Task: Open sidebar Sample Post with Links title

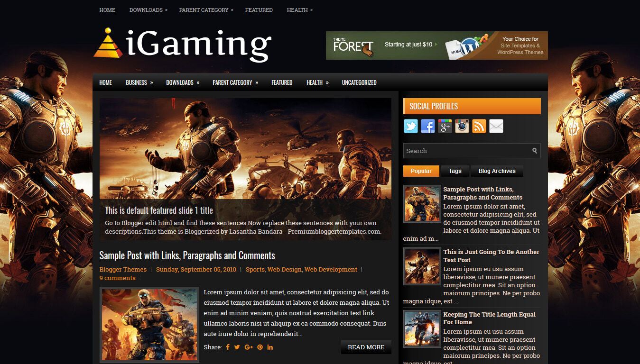Action: (x=482, y=193)
